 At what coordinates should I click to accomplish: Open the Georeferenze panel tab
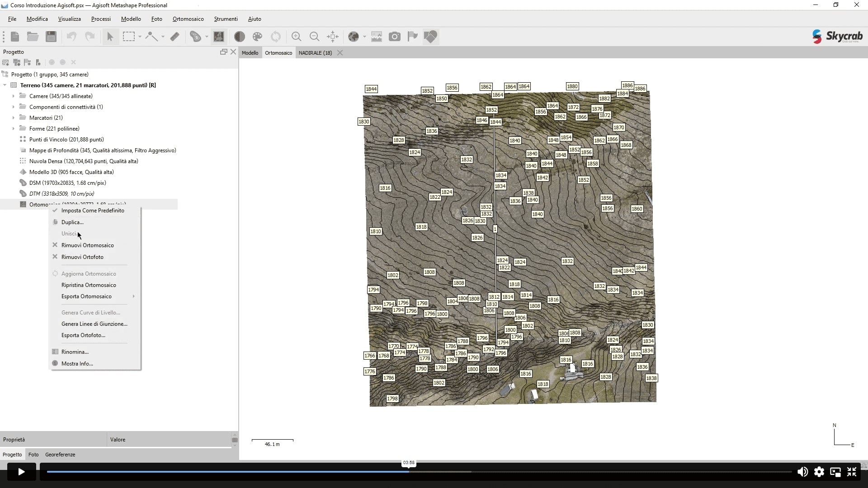click(60, 455)
